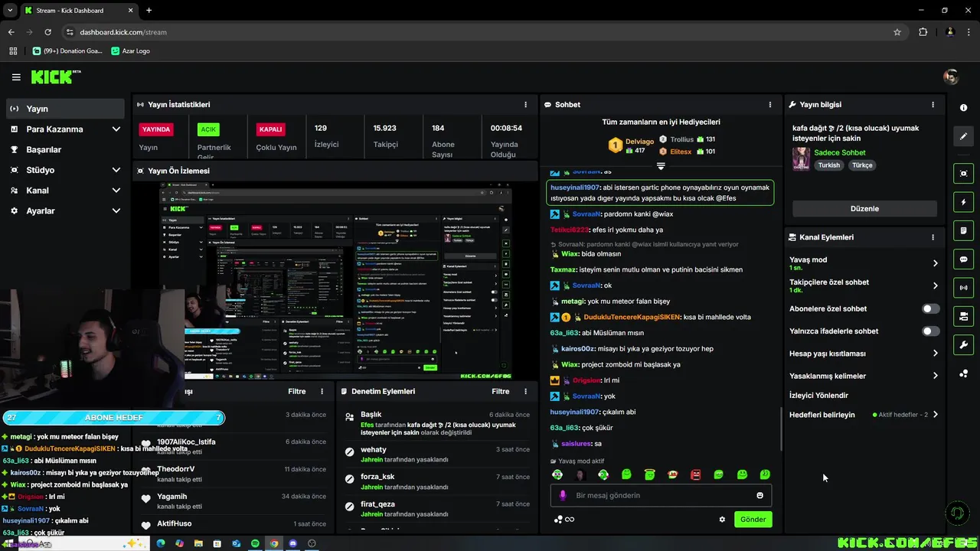Click Filtre in Denetim Eylemleri panel
Viewport: 980px width, 551px height.
[500, 391]
